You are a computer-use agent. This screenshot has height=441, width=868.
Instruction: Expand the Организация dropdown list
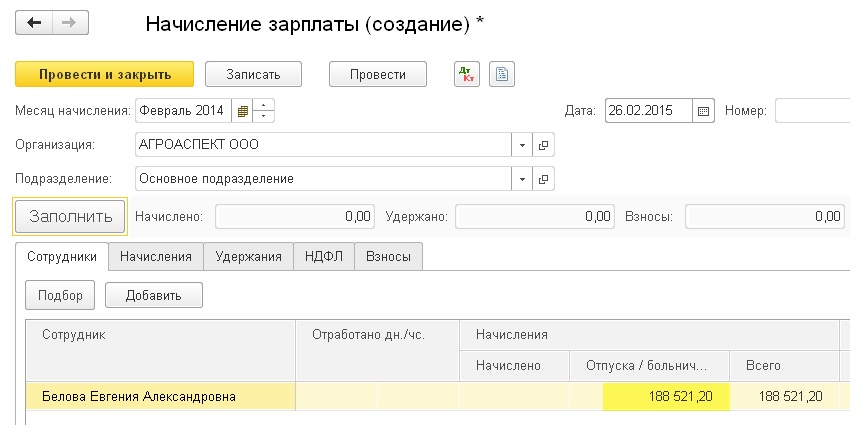[x=522, y=145]
